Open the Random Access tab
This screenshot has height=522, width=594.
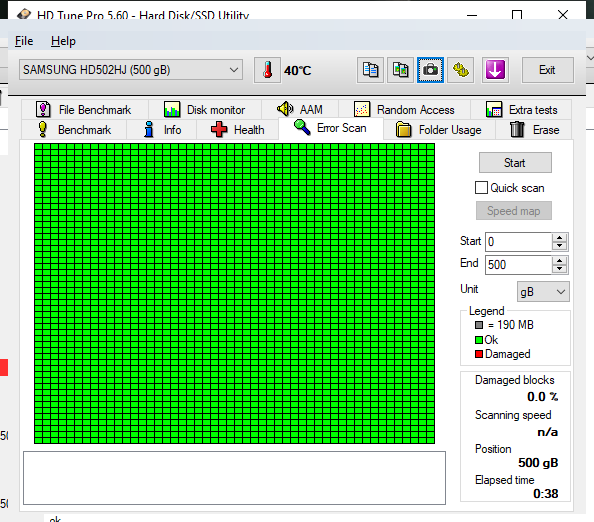(404, 110)
